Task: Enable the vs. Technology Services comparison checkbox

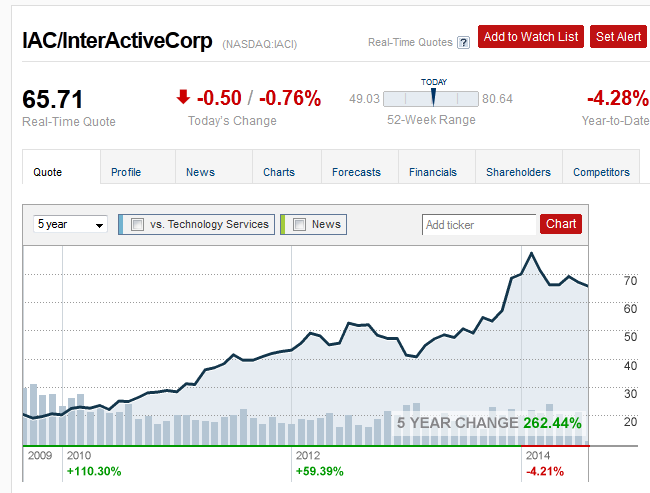Action: (x=137, y=224)
